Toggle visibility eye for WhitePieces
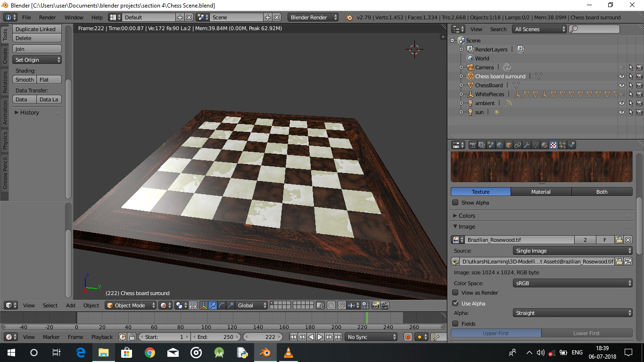Image resolution: width=644 pixels, height=362 pixels. click(622, 94)
